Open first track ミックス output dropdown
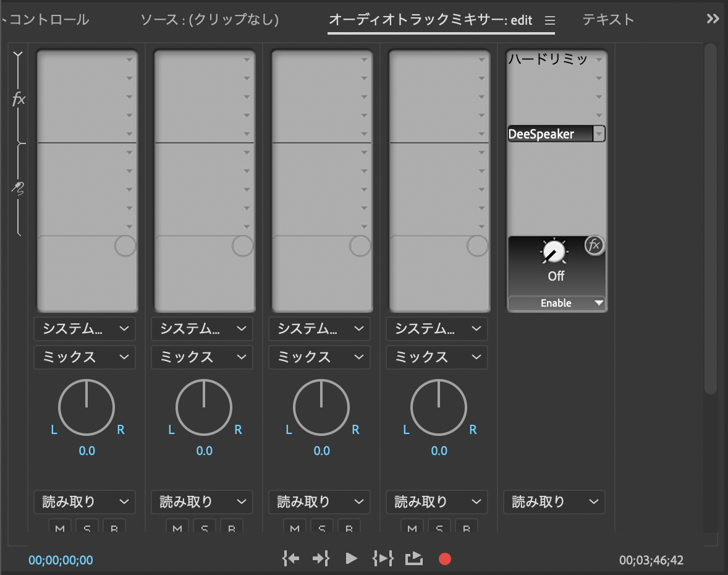Viewport: 728px width, 575px height. pyautogui.click(x=85, y=357)
